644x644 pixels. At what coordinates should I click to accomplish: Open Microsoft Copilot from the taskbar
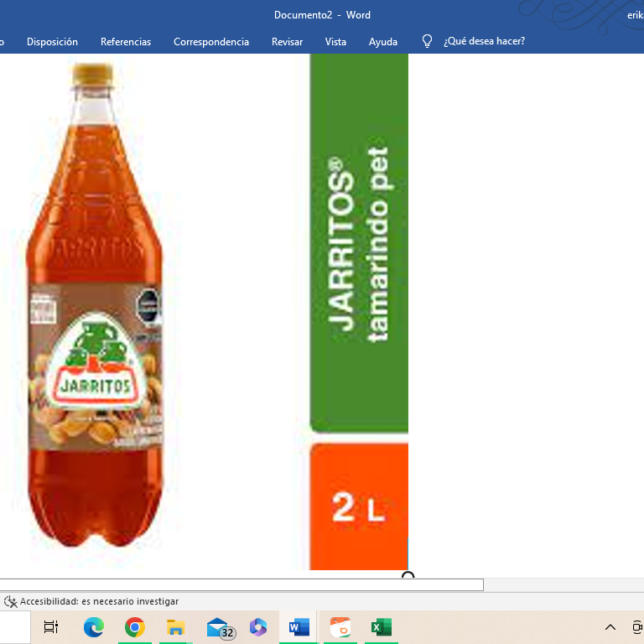pyautogui.click(x=258, y=627)
